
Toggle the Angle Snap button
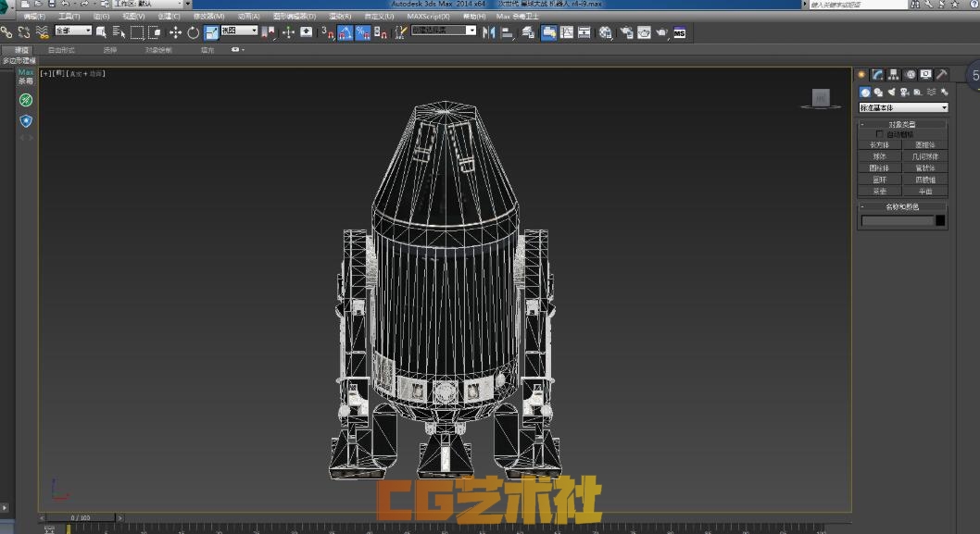click(x=345, y=32)
